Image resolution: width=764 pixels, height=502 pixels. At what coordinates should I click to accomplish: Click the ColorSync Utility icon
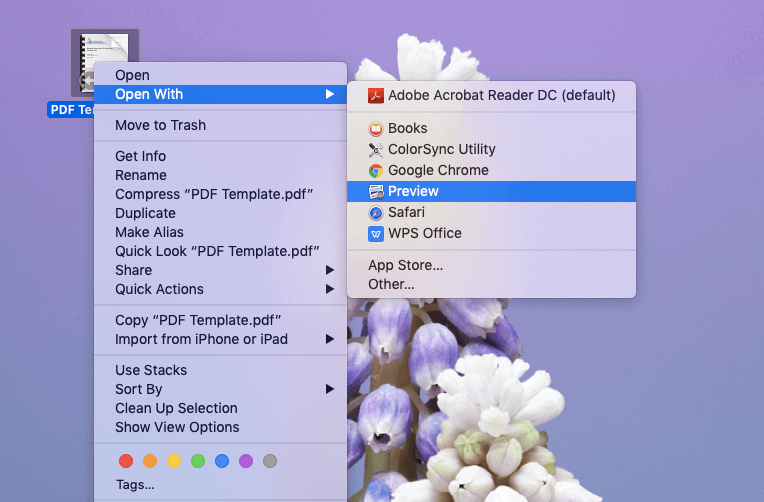point(376,150)
